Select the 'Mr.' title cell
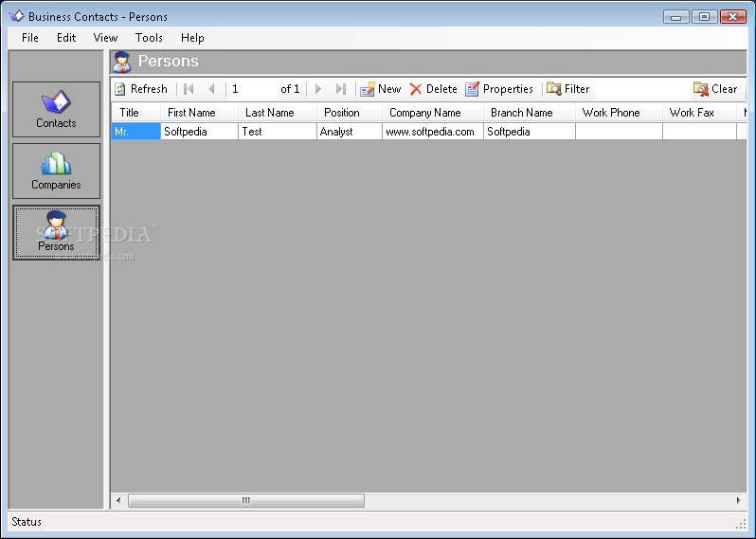 tap(136, 132)
